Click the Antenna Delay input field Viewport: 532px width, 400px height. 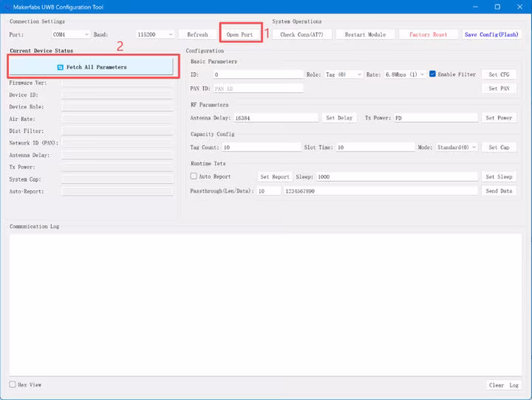click(276, 118)
